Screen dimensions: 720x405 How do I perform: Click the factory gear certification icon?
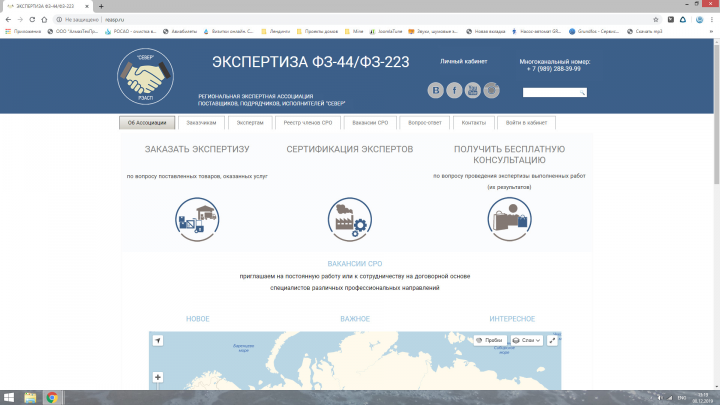click(x=349, y=219)
